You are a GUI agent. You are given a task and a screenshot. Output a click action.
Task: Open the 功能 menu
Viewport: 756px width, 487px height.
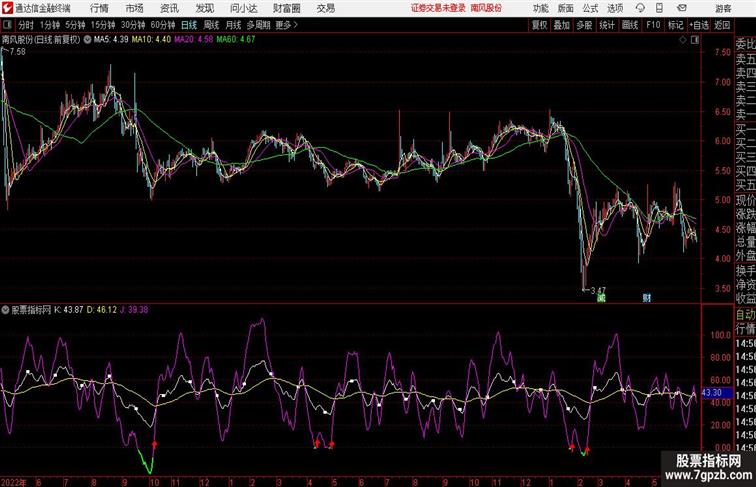pos(540,8)
